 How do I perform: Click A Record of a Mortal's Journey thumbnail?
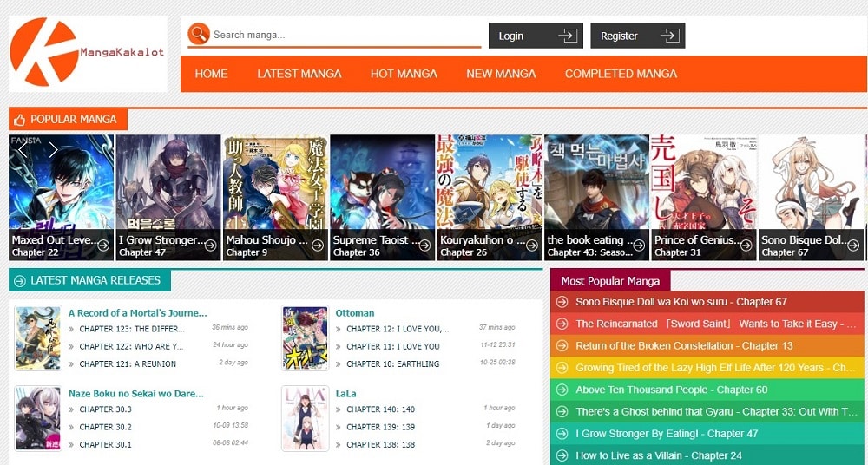[38, 337]
